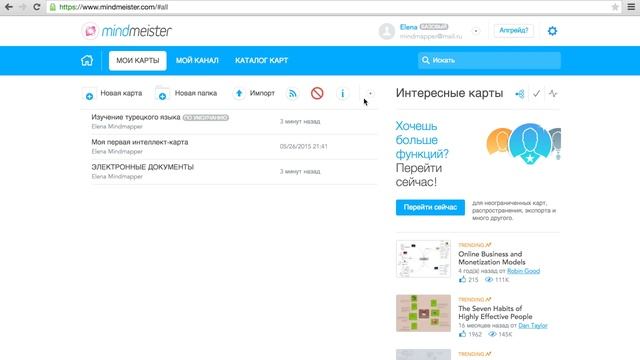Open the Robin Good author link
The width and height of the screenshot is (640, 360).
click(x=523, y=271)
